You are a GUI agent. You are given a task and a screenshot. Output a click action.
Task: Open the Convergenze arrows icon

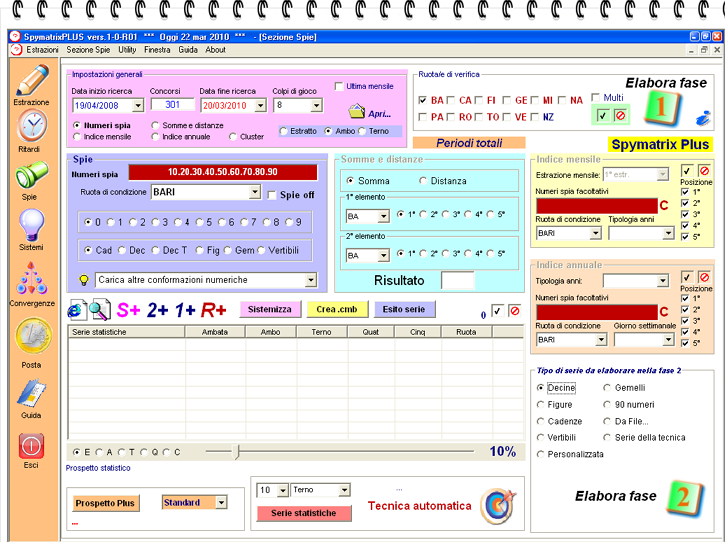tap(32, 278)
